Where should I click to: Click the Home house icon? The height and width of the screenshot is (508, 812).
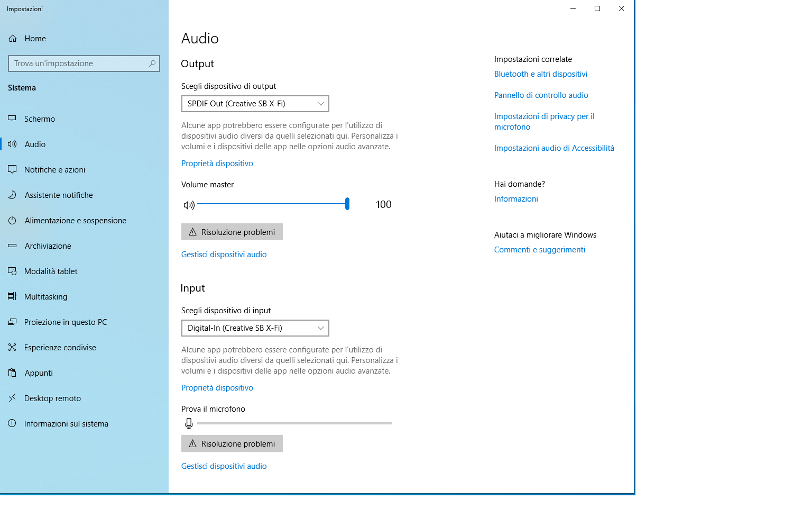[13, 39]
